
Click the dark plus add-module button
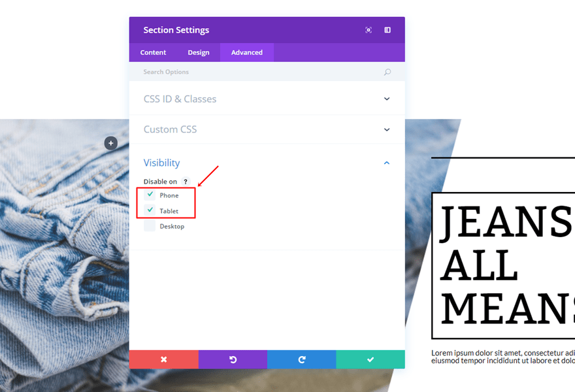pyautogui.click(x=110, y=143)
